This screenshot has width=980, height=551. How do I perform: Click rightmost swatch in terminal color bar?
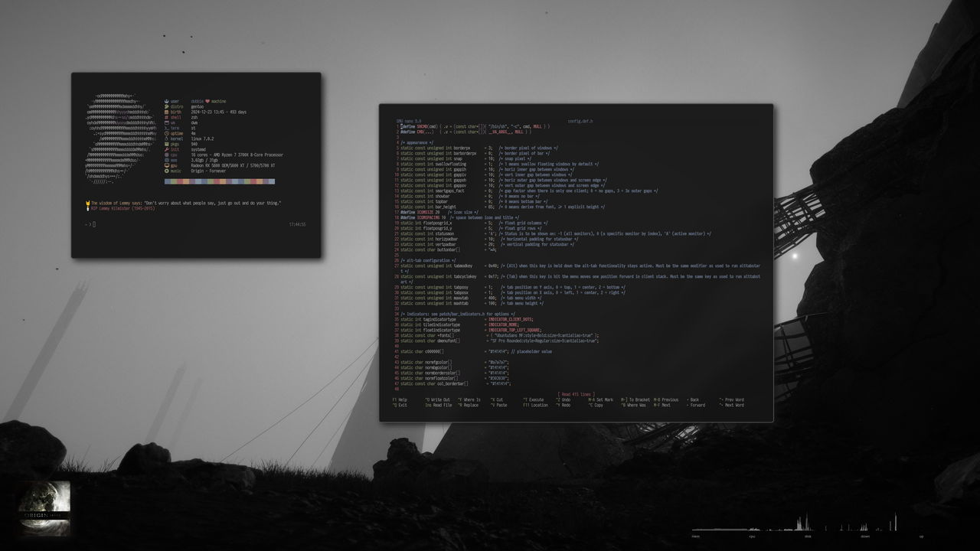(272, 181)
